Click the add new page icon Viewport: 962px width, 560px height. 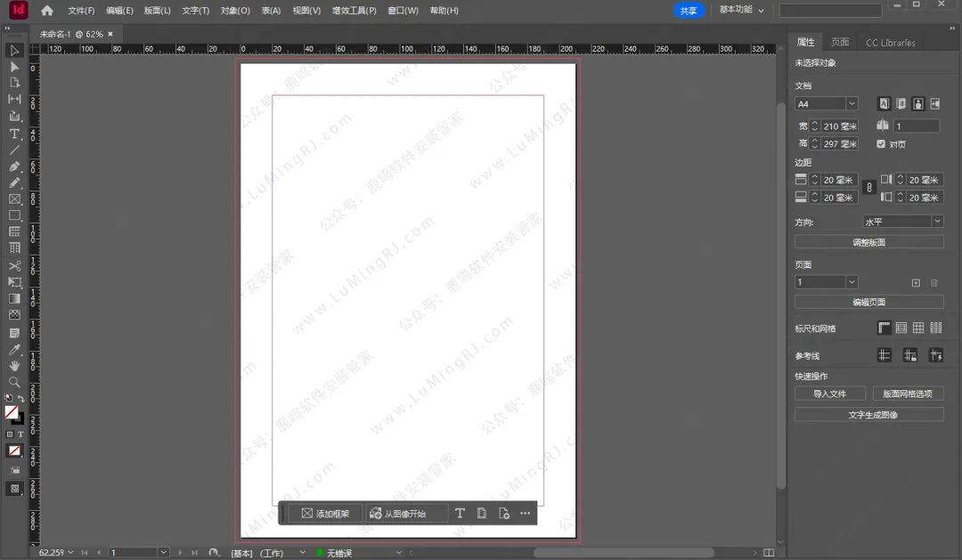point(916,283)
